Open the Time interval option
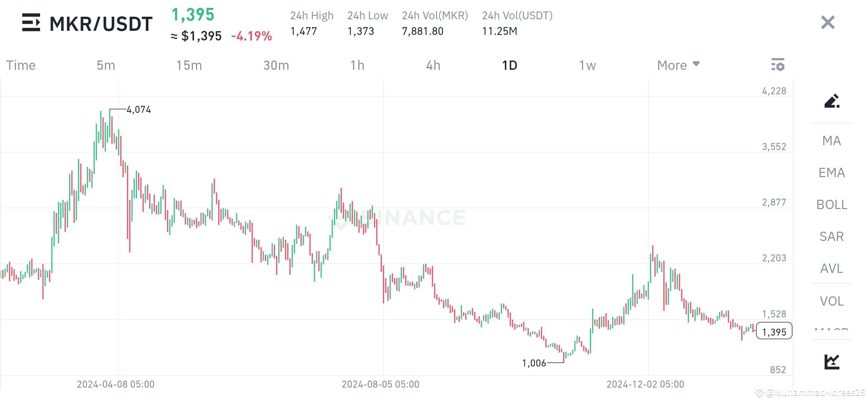868x401 pixels. (20, 65)
